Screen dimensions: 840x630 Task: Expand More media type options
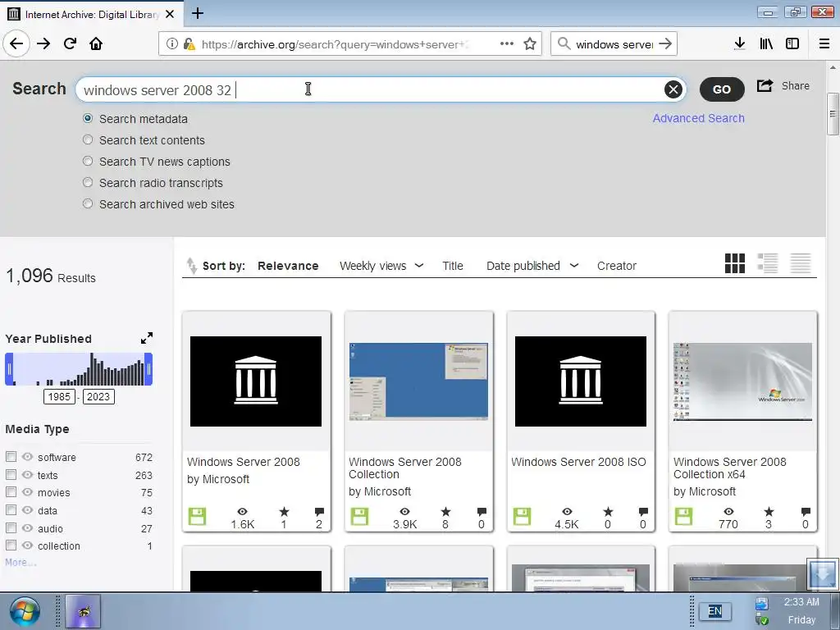click(21, 563)
